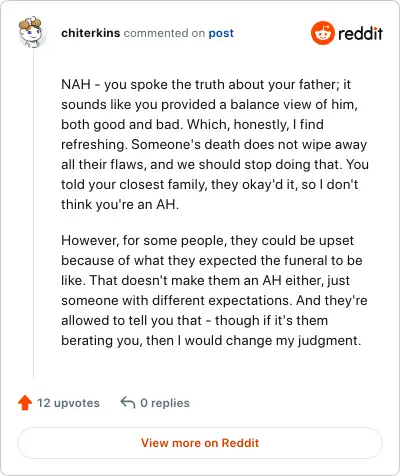The image size is (400, 476).
Task: Click the "NAH" verdict word
Action: click(76, 84)
